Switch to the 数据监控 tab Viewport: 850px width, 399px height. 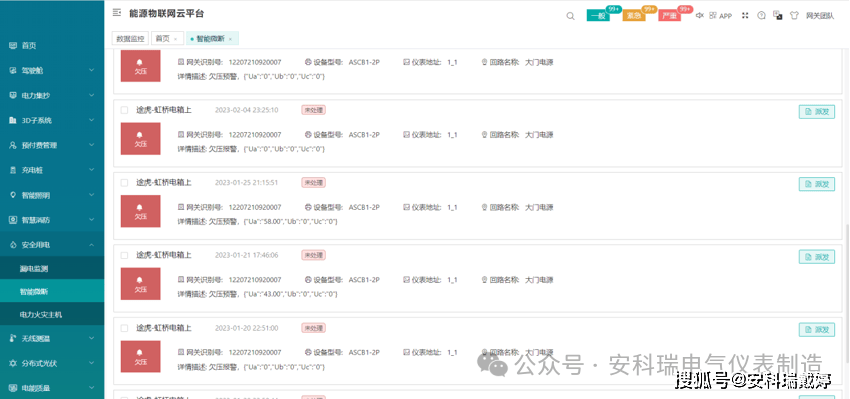tap(130, 38)
